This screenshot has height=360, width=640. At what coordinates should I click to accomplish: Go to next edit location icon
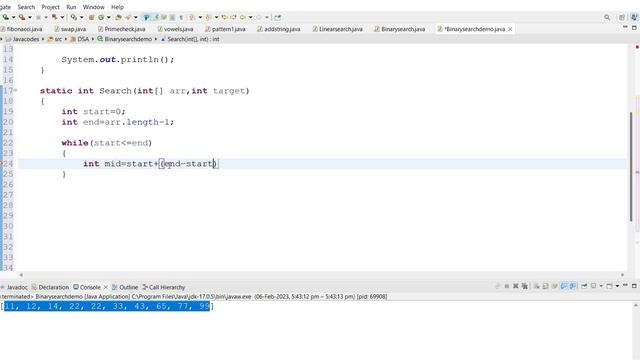pos(233,17)
